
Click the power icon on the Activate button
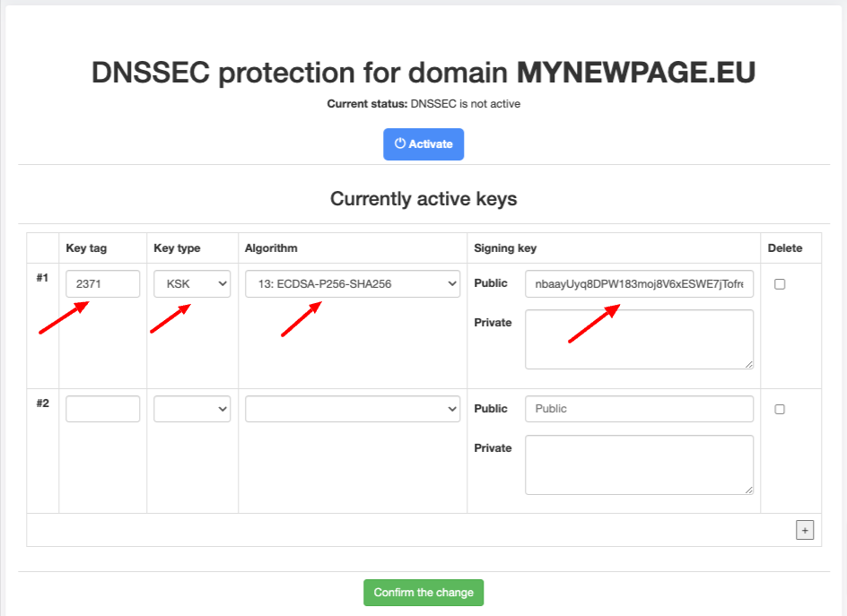pos(400,143)
